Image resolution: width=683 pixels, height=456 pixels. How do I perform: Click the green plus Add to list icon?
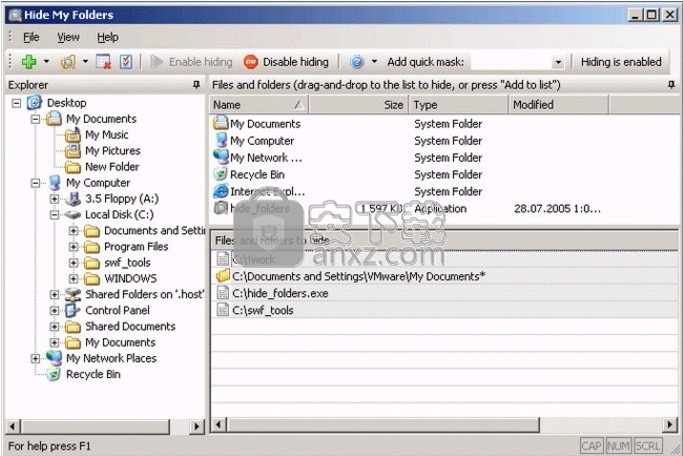point(29,62)
